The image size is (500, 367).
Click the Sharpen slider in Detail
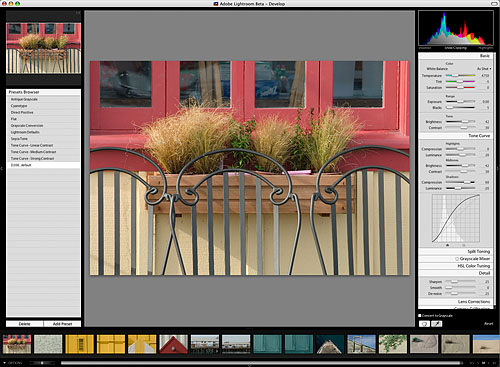pyautogui.click(x=460, y=282)
